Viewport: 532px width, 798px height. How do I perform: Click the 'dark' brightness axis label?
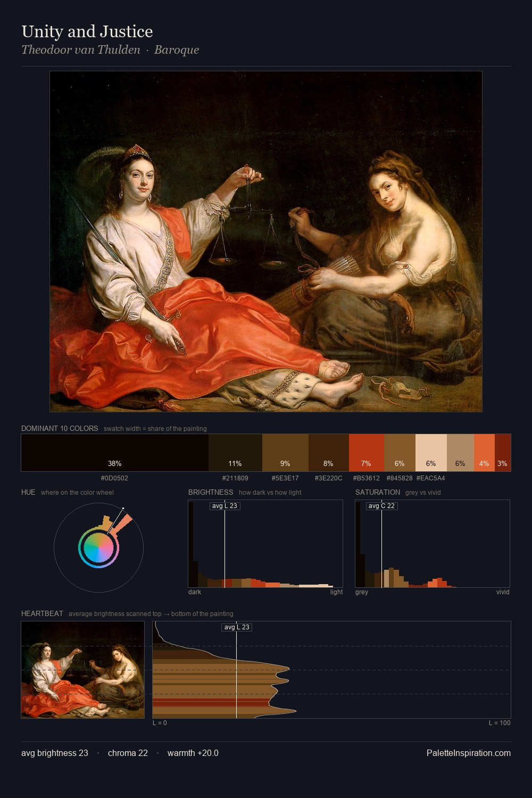tap(195, 592)
